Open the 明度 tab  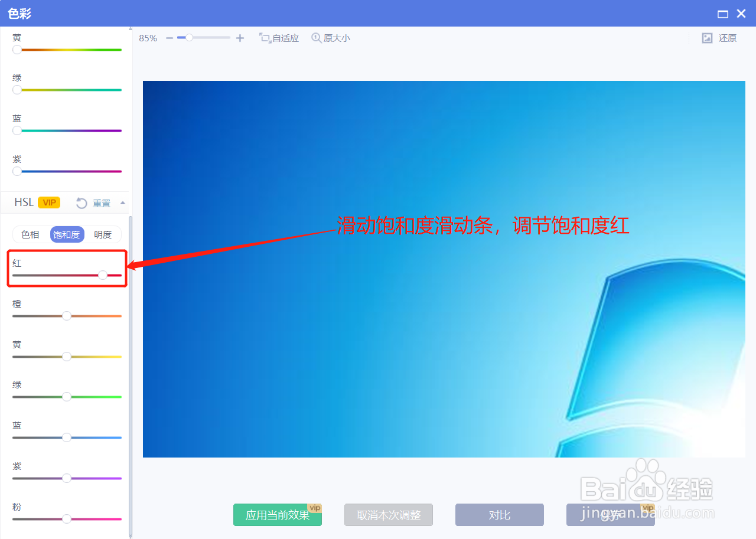pos(103,234)
